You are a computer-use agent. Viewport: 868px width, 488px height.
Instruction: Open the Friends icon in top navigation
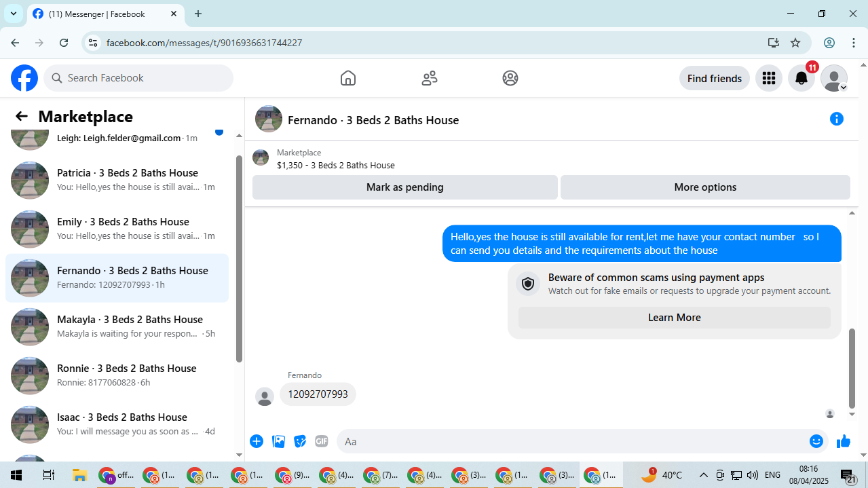pyautogui.click(x=430, y=78)
